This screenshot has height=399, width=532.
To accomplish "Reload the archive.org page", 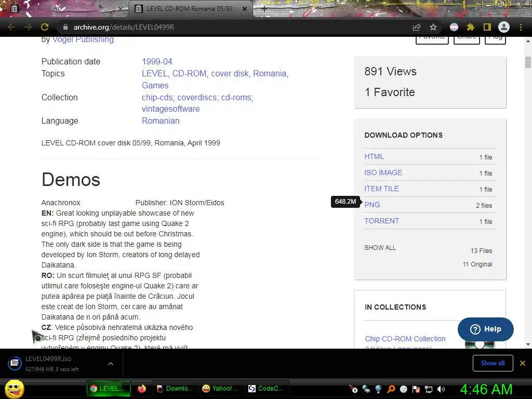I will (45, 27).
